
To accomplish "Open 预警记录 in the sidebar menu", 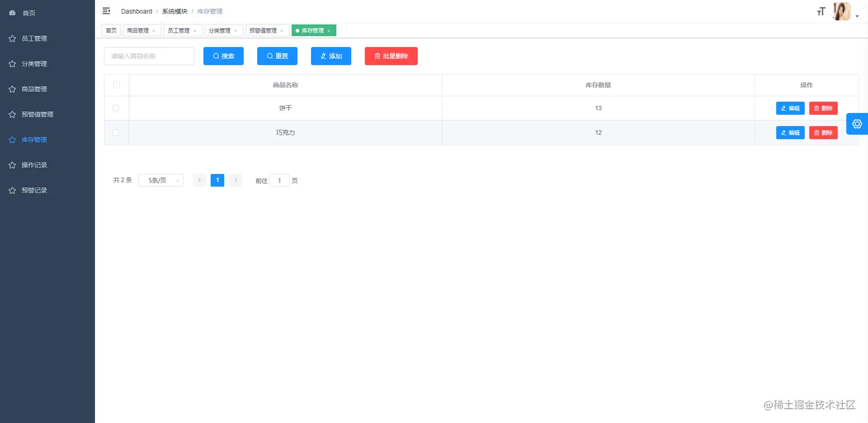I will point(47,190).
